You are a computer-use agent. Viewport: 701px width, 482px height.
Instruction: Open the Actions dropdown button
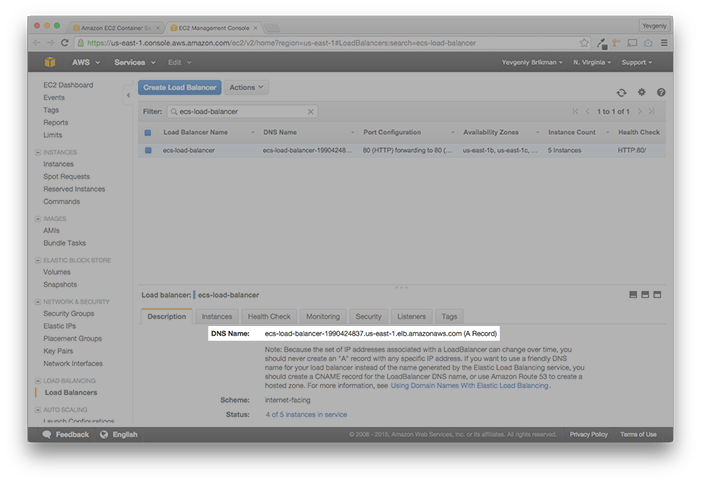246,87
